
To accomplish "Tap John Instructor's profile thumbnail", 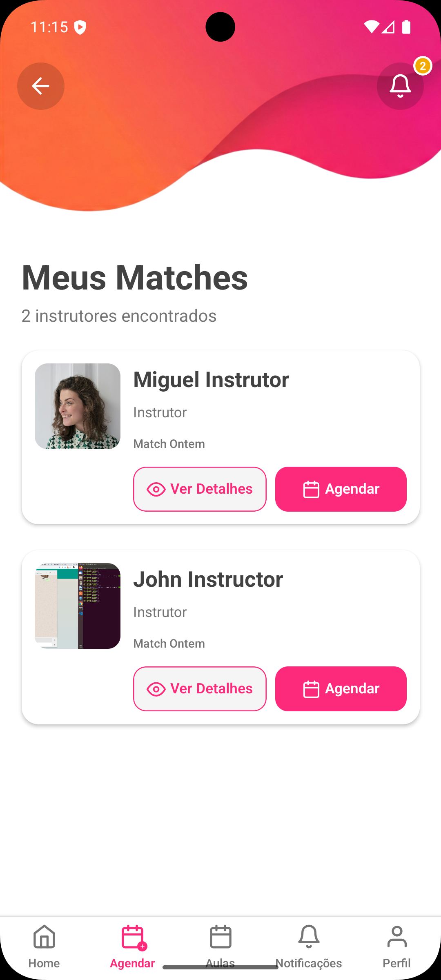I will pyautogui.click(x=78, y=606).
